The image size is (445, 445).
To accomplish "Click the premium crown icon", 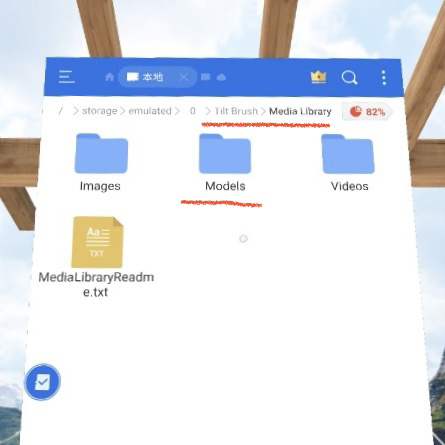I will pyautogui.click(x=318, y=77).
